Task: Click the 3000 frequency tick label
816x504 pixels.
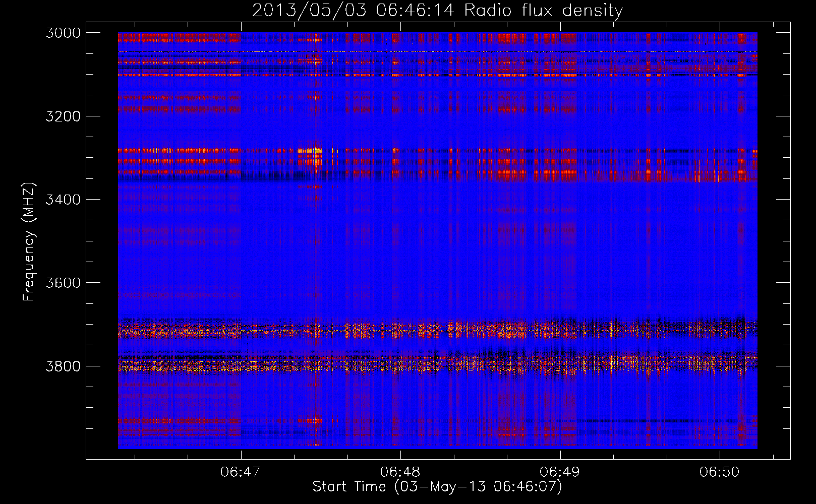Action: [63, 33]
